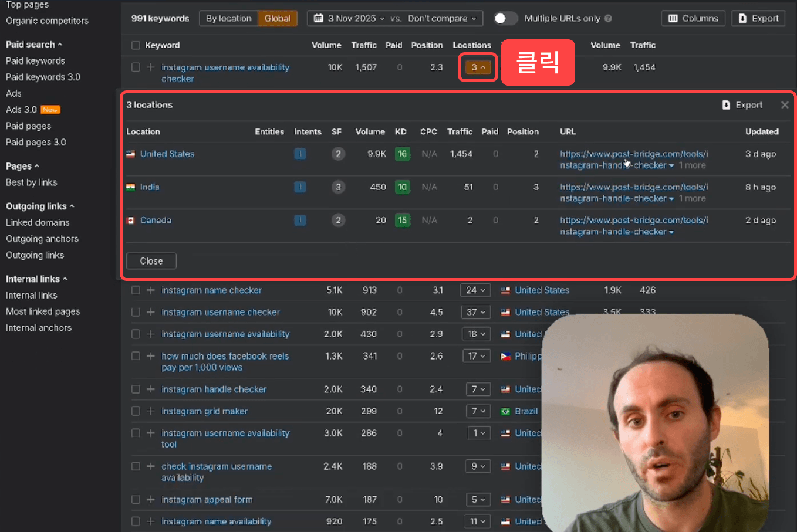This screenshot has height=532, width=797.
Task: Open Organic competitors in the sidebar
Action: tap(47, 21)
